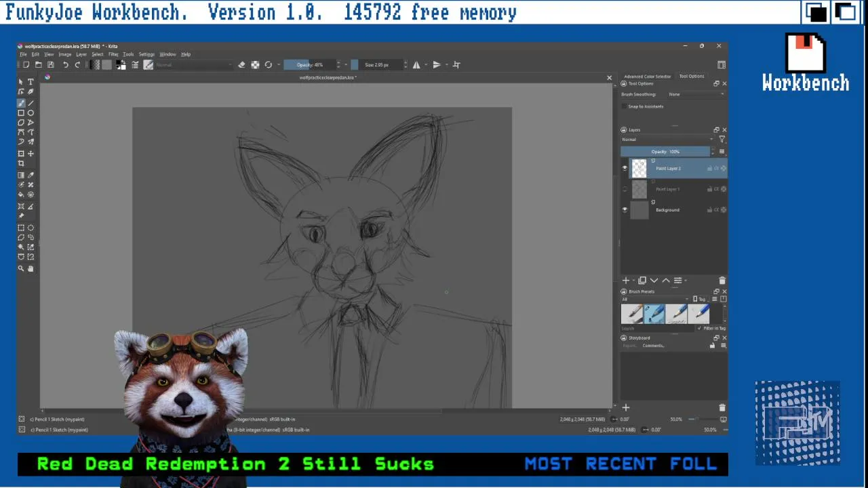
Task: Toggle Preserve Alpha checker icon
Action: click(x=255, y=64)
